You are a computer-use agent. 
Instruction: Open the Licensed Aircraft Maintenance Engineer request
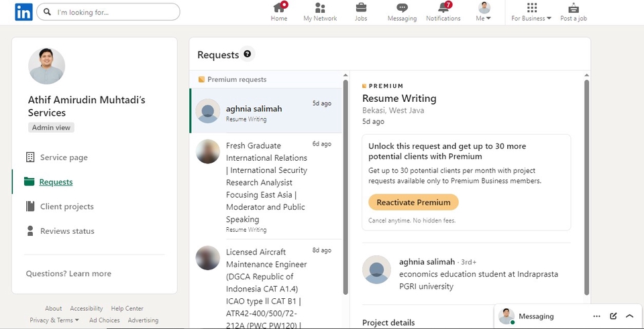click(266, 284)
